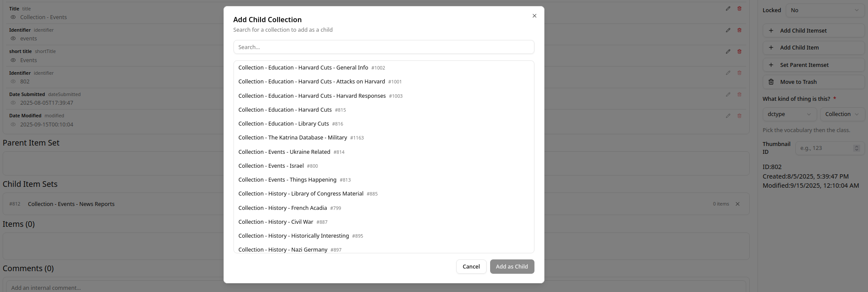Viewport: 868px width, 292px height.
Task: Select Collection - History - Civil War
Action: click(x=384, y=222)
